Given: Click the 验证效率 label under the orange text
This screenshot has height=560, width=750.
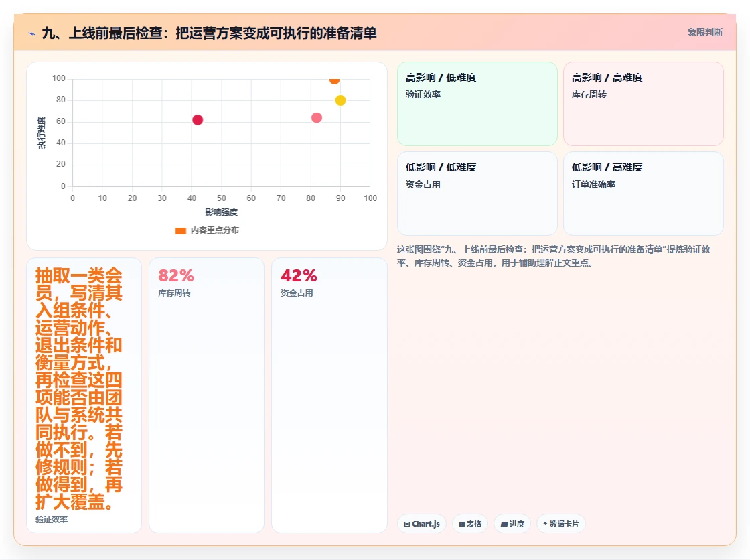Looking at the screenshot, I should click(x=52, y=519).
